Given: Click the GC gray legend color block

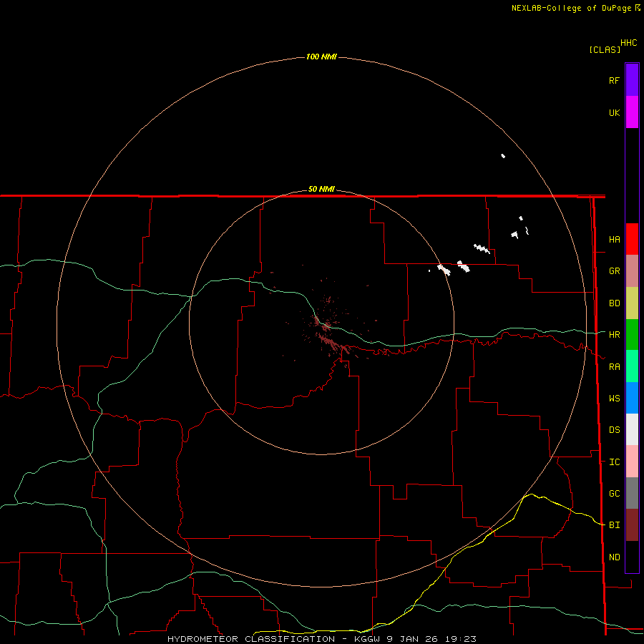Looking at the screenshot, I should pos(632,493).
